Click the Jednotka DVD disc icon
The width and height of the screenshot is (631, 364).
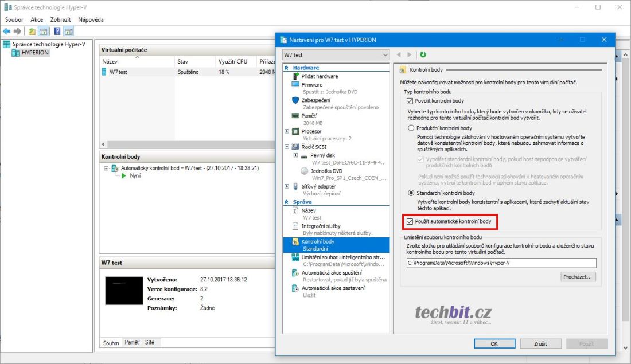click(x=305, y=171)
